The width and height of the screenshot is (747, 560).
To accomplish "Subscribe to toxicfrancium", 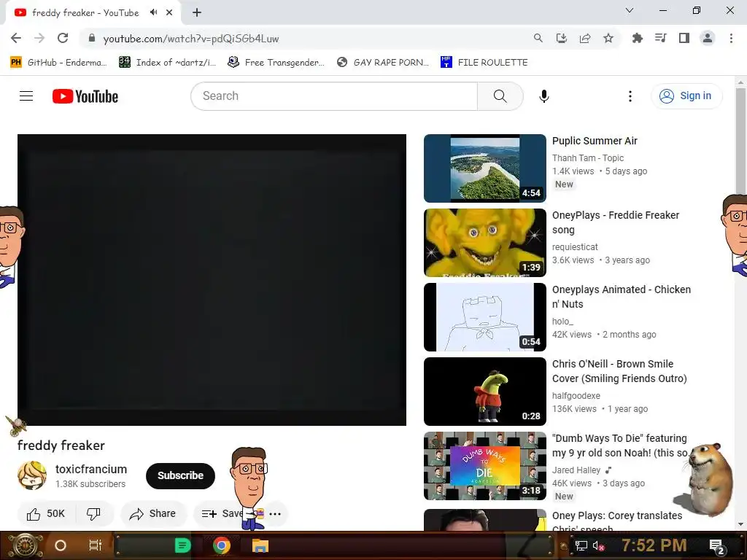I will point(181,475).
